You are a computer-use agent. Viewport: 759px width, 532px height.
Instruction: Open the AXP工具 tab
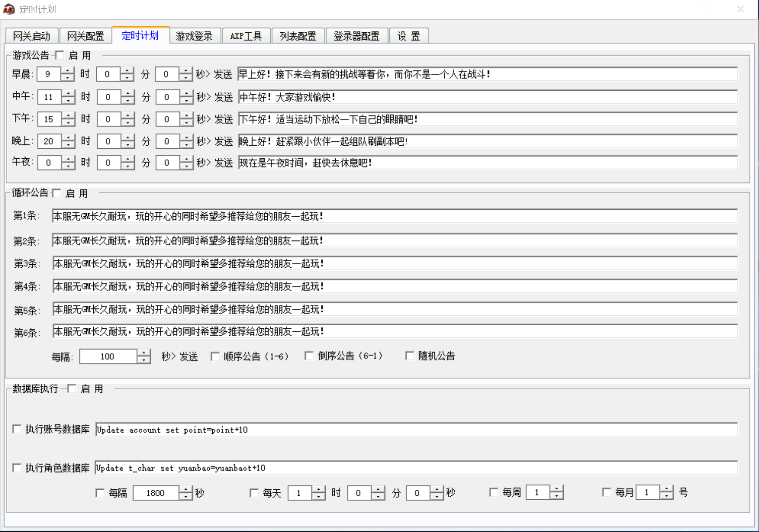pyautogui.click(x=246, y=36)
